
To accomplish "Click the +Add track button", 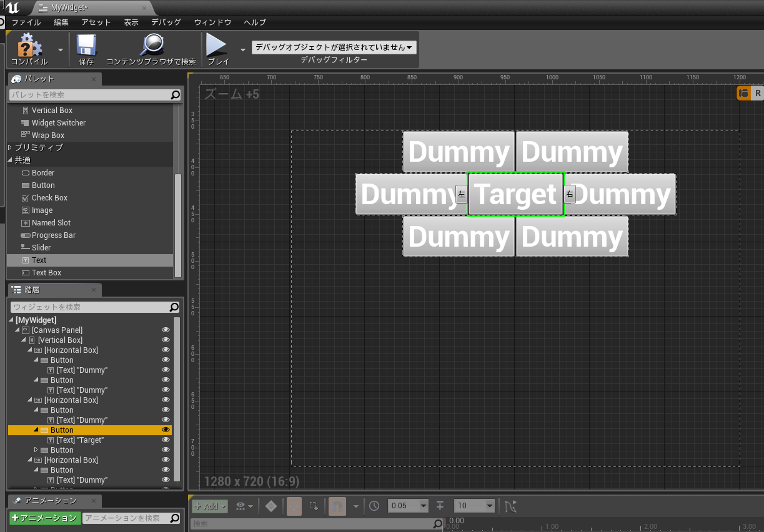I will tap(210, 506).
